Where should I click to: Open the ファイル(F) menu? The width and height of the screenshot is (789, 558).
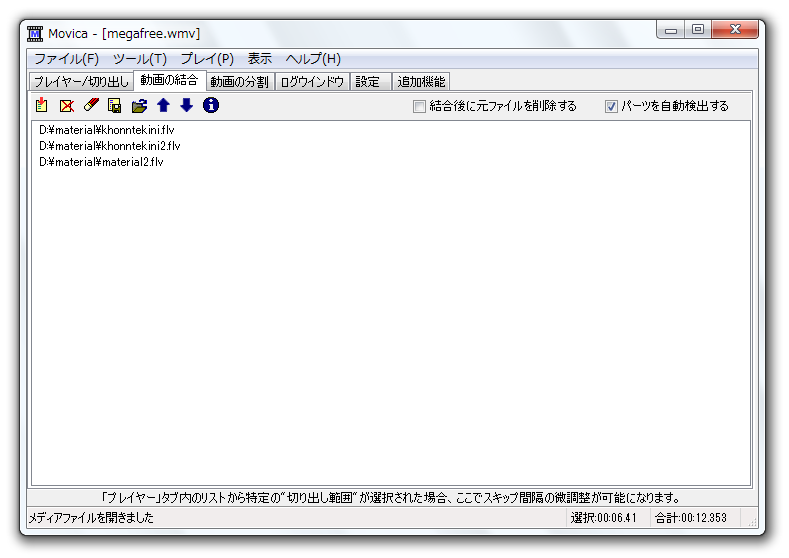(66, 59)
